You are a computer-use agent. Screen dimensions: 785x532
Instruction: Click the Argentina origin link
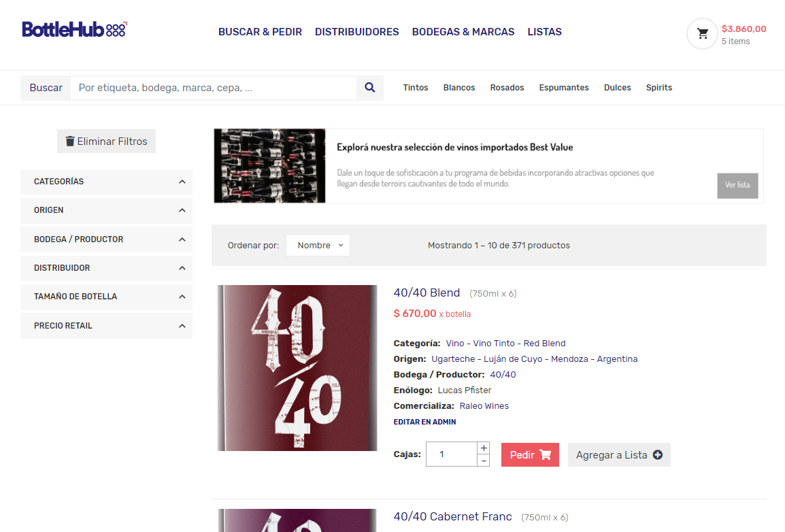(x=617, y=359)
